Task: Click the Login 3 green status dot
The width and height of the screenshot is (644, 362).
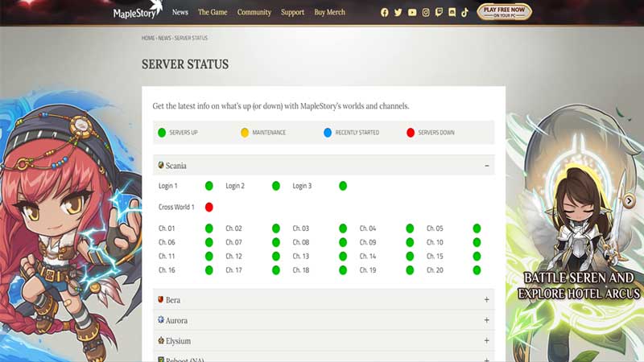Action: click(343, 186)
